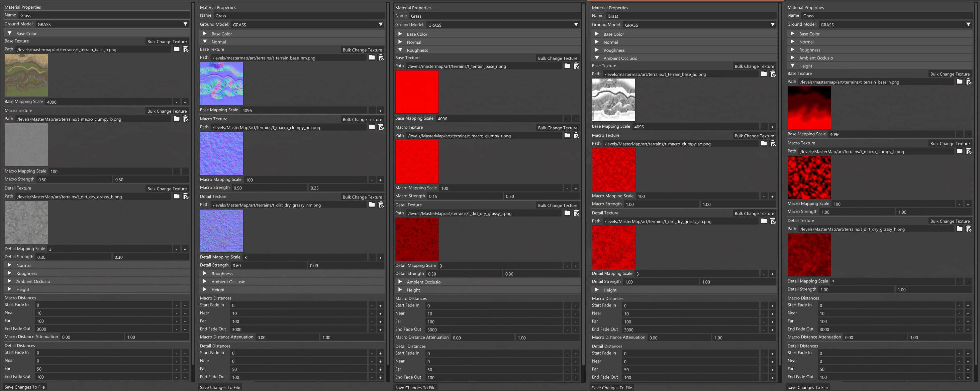Open folder browser for t_terrain_base_b.png path
980x391 pixels.
177,49
